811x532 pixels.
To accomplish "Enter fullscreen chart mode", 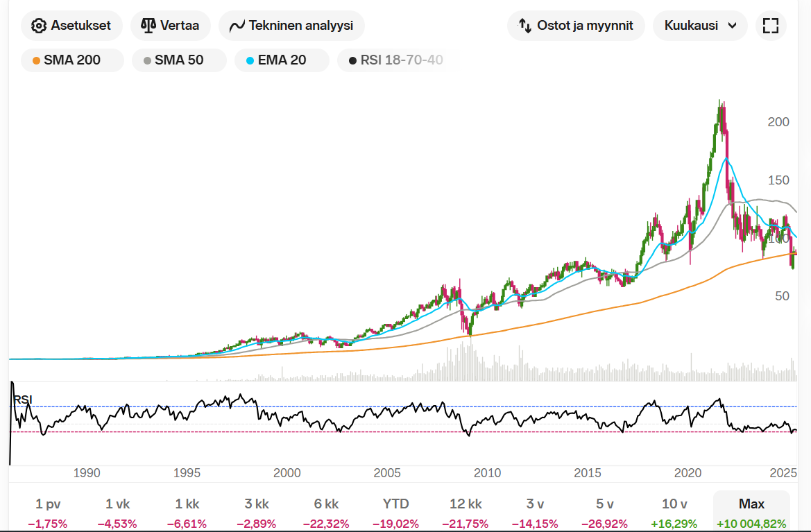I will click(x=770, y=26).
